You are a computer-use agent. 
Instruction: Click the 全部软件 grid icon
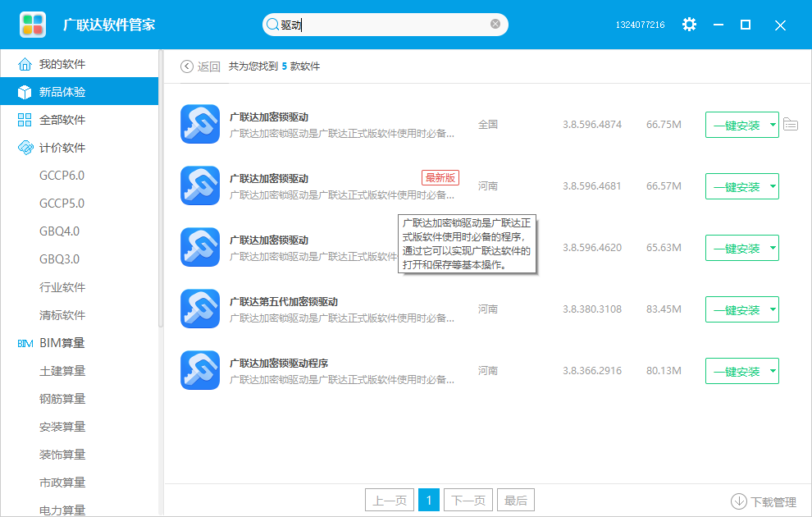[25, 120]
